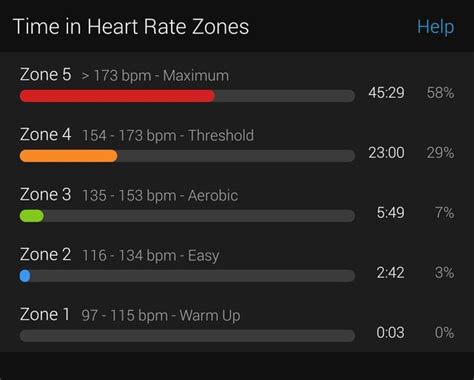The height and width of the screenshot is (380, 474).
Task: Select the orange Zone 4 progress bar
Action: coord(187,156)
